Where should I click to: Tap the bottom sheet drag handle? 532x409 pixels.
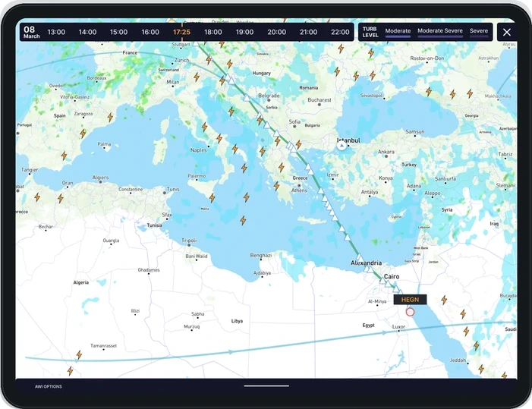coord(266,386)
